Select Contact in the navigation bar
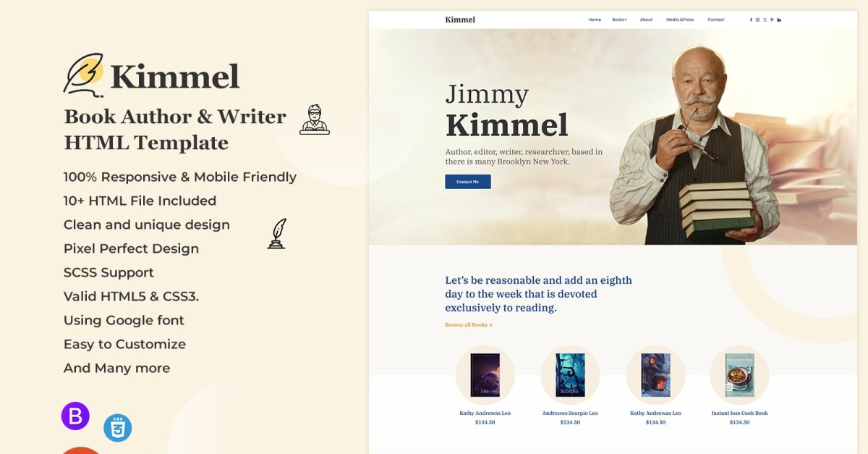The height and width of the screenshot is (454, 868). click(x=715, y=20)
